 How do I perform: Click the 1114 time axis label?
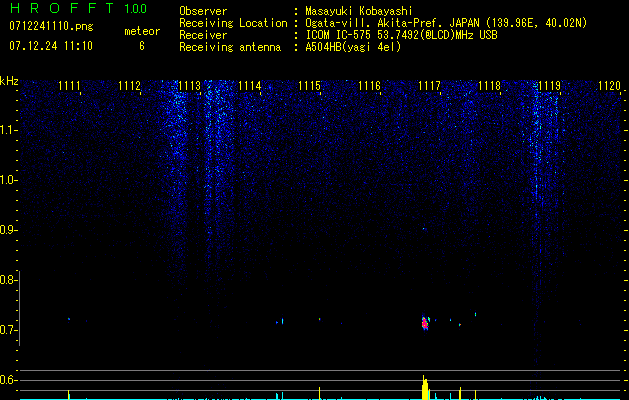[x=250, y=86]
